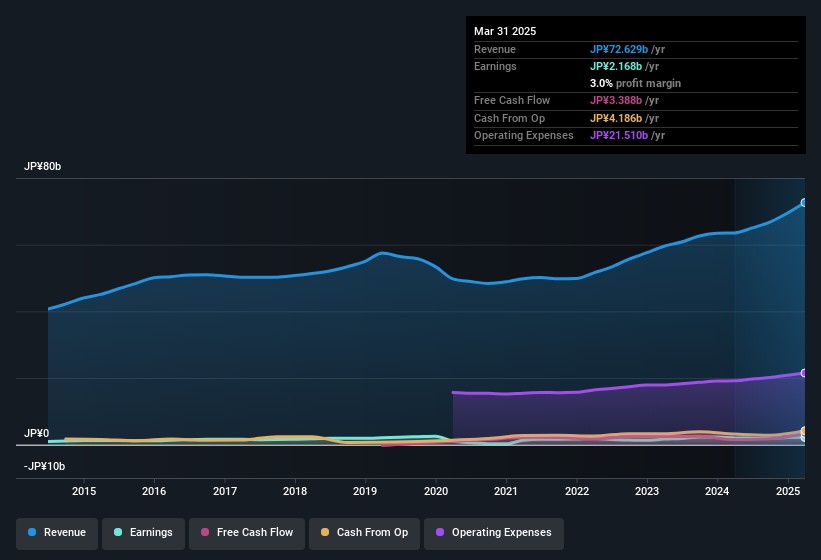Image resolution: width=821 pixels, height=560 pixels.
Task: Toggle Operating Expenses legend item
Action: [x=493, y=532]
